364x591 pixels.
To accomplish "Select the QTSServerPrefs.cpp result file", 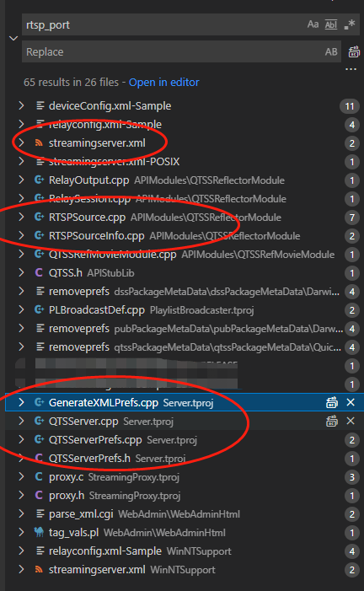I will tap(182, 440).
